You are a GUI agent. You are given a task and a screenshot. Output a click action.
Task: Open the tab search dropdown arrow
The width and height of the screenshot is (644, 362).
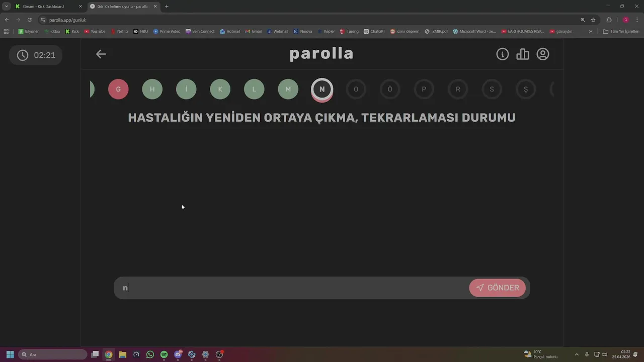pyautogui.click(x=6, y=7)
